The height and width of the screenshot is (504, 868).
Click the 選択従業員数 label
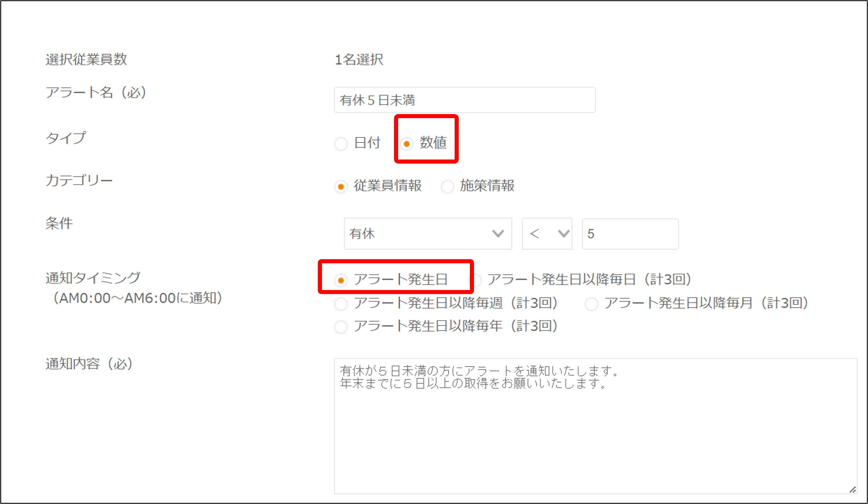[x=86, y=59]
